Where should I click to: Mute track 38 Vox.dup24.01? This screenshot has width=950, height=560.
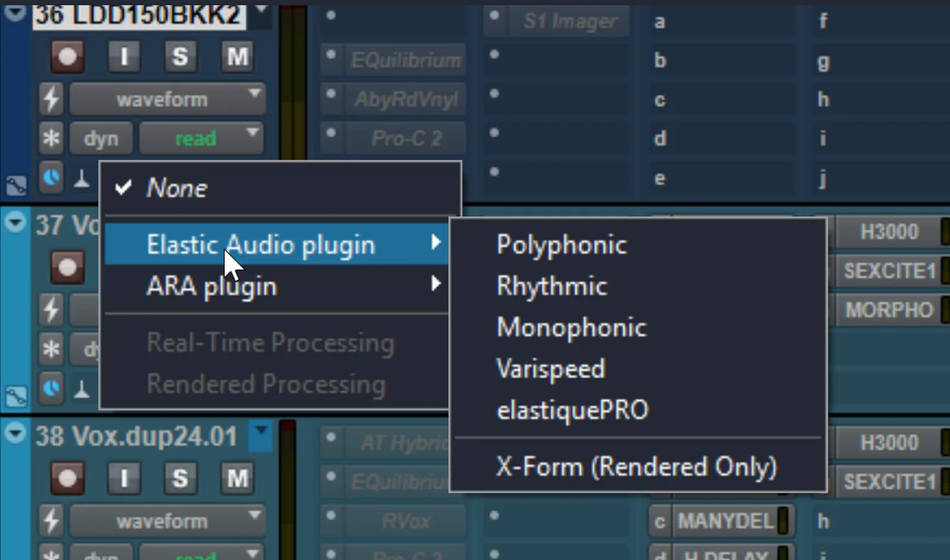(x=237, y=478)
